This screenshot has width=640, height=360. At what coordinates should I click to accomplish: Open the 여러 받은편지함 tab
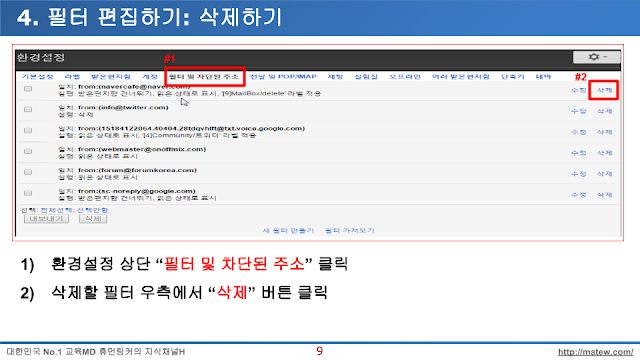pos(460,77)
